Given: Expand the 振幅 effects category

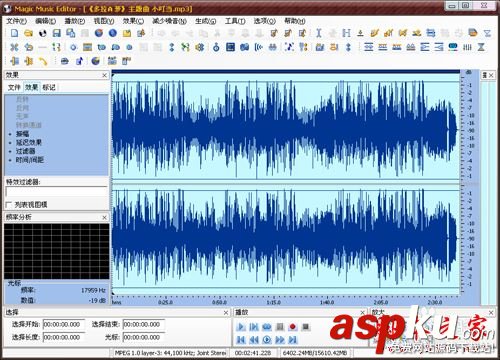Looking at the screenshot, I should pyautogui.click(x=22, y=134).
